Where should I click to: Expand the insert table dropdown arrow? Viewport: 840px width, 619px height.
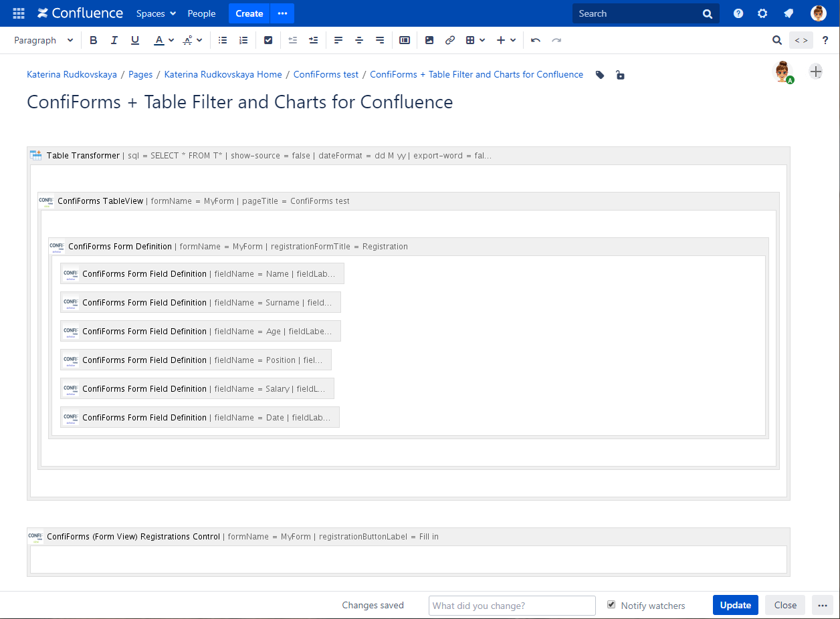(483, 40)
